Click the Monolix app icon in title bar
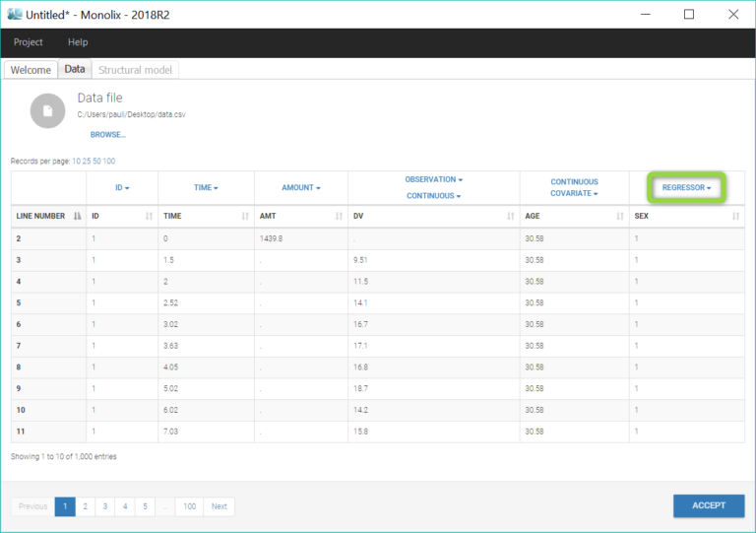 (x=15, y=14)
